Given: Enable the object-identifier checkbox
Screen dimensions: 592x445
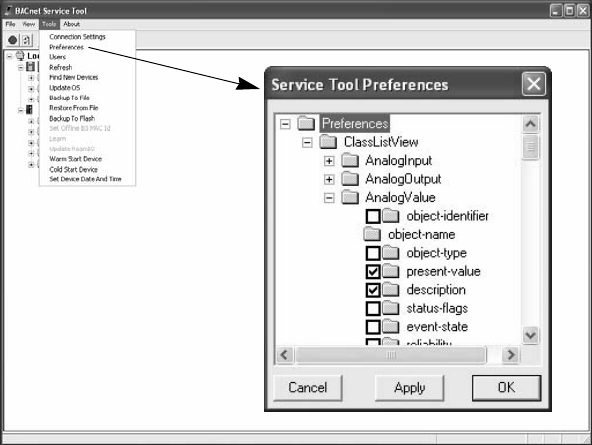Looking at the screenshot, I should (x=373, y=216).
